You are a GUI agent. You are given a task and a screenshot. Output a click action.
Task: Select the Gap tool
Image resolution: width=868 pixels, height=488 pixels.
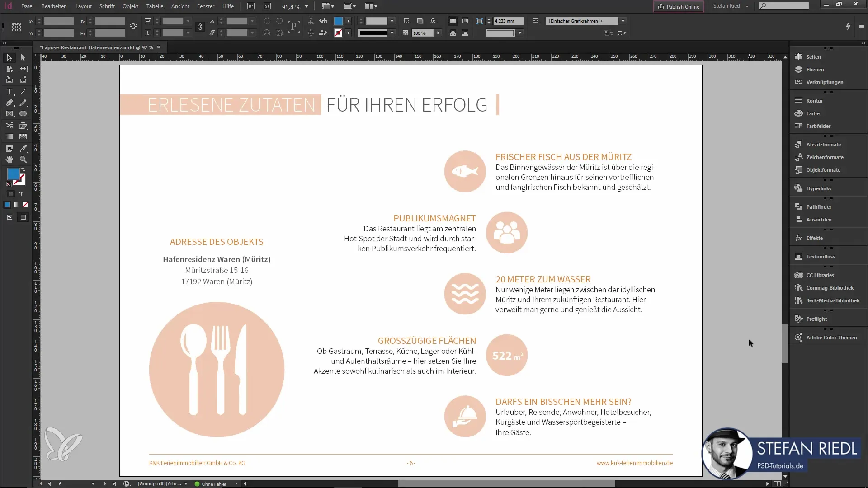(x=23, y=69)
